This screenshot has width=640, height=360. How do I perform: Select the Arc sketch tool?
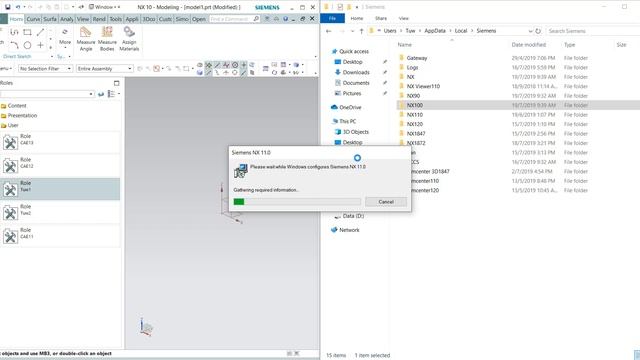tap(14, 45)
